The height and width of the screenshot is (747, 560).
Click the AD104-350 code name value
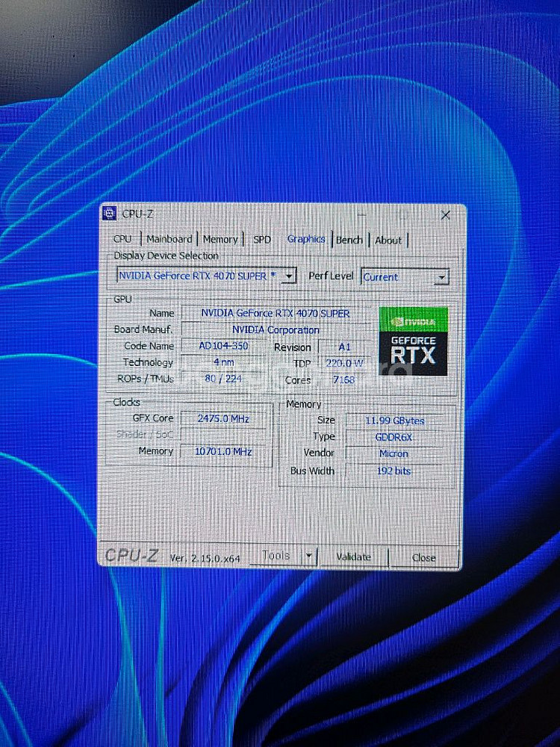223,346
